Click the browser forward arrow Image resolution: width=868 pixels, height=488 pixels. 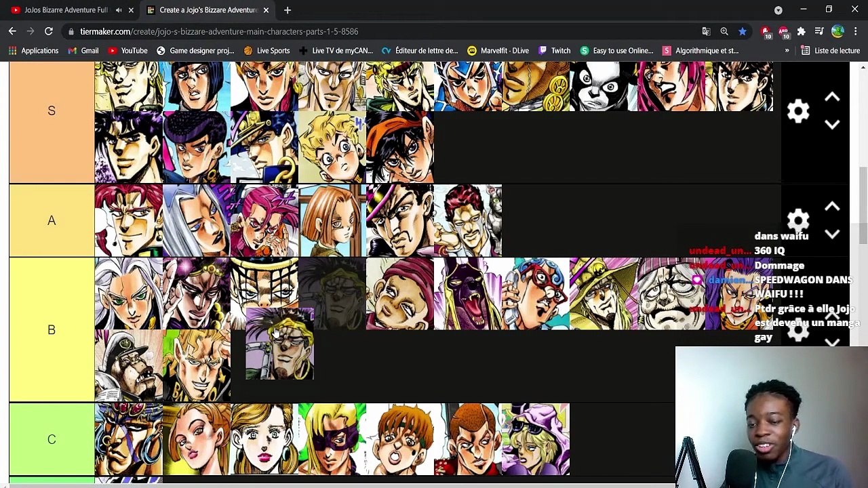31,31
